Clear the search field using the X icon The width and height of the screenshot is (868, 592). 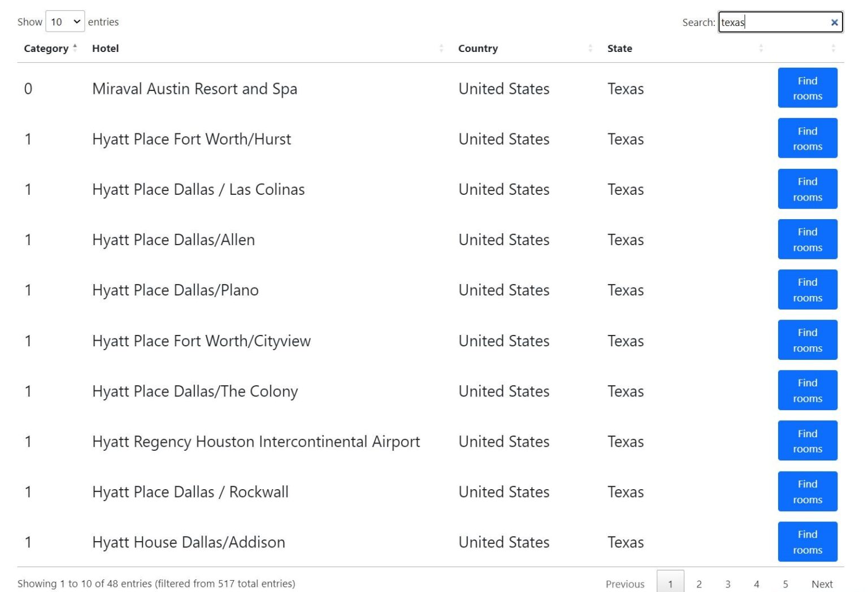[x=834, y=22]
